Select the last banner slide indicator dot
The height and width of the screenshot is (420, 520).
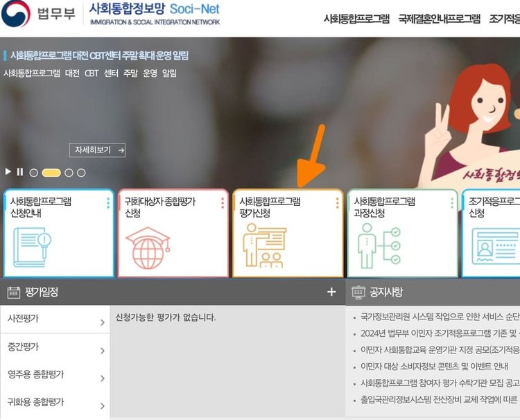[81, 173]
